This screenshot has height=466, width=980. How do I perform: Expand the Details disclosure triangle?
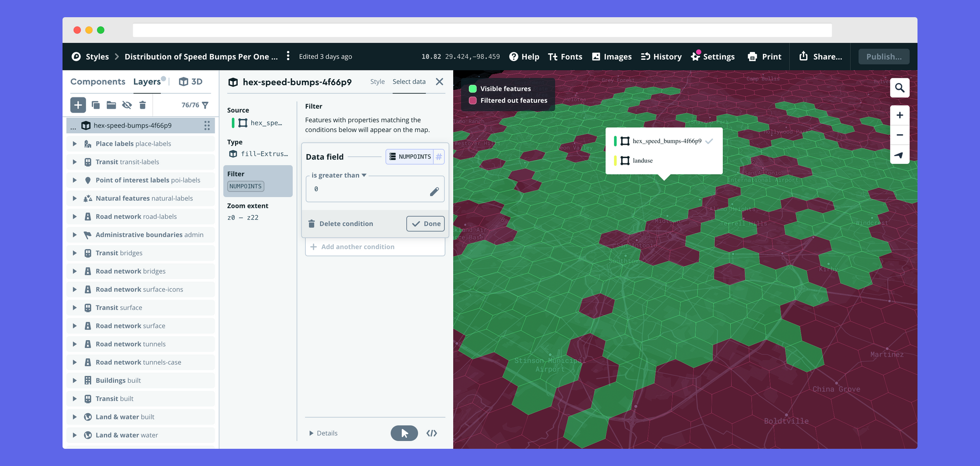click(311, 433)
